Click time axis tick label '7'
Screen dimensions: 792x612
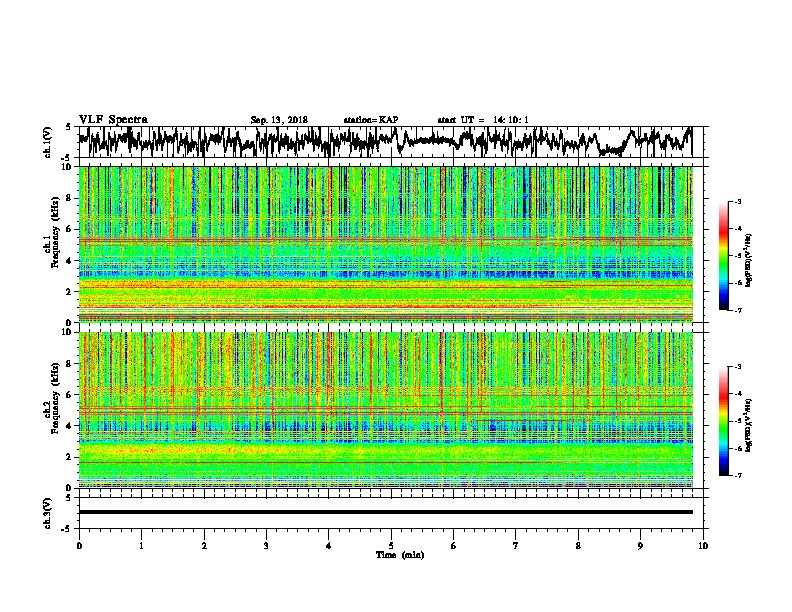[516, 546]
